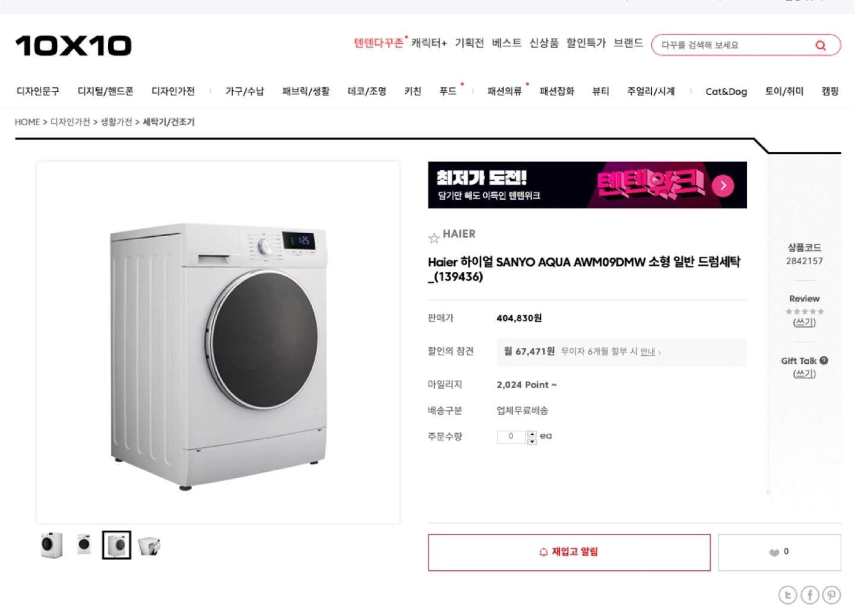Click the heart wishlist button
Screen dimensions: 855x616
coord(780,553)
